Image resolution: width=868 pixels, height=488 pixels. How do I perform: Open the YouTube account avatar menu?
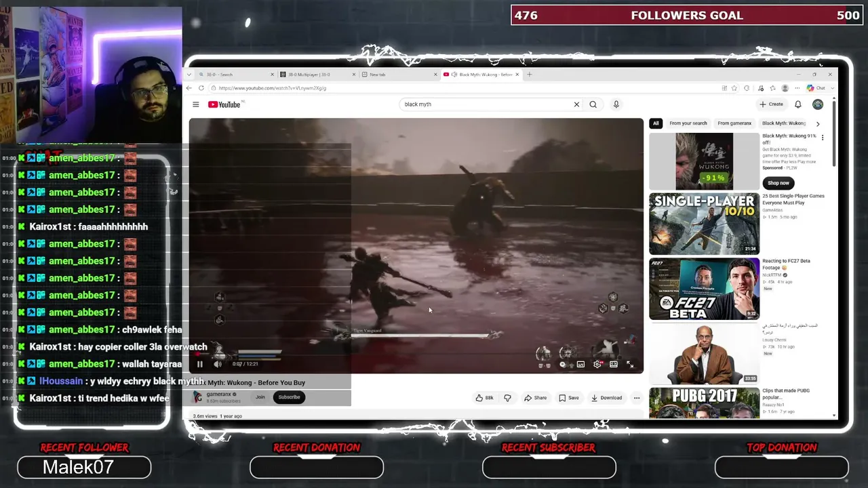point(818,104)
